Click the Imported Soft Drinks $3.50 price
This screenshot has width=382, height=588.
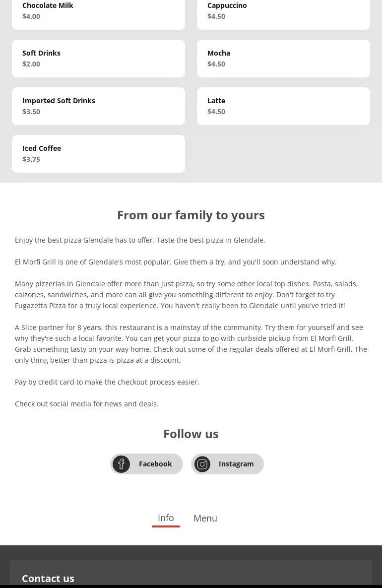tap(31, 112)
